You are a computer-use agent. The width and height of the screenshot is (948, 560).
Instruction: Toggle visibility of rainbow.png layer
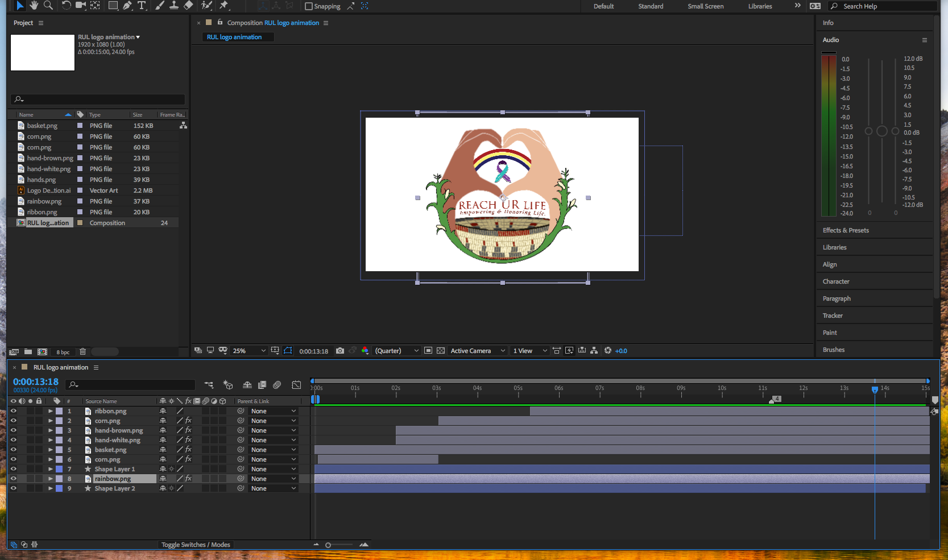(x=14, y=479)
